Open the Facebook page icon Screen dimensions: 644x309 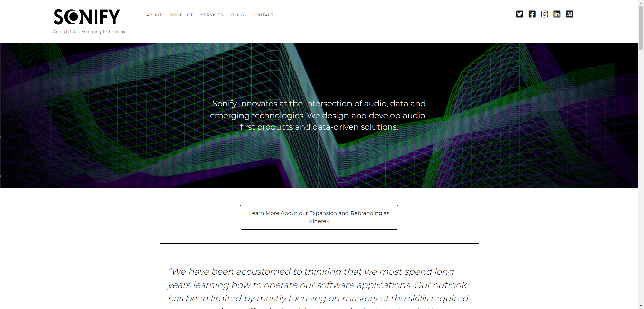(532, 14)
